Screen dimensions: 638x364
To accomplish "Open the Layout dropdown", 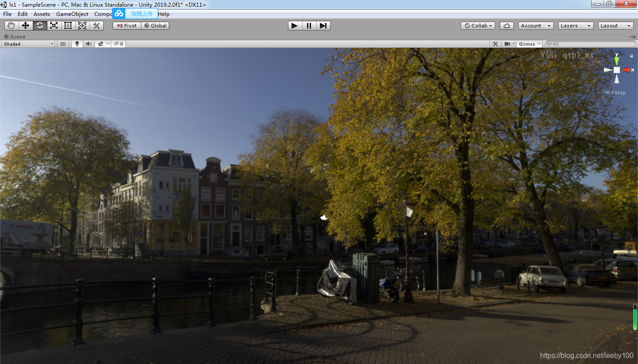I will [x=615, y=26].
